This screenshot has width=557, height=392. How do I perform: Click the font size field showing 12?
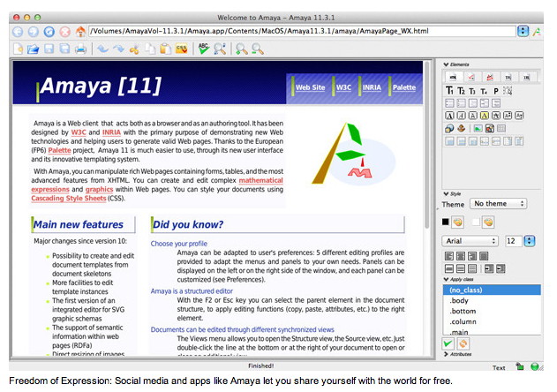(513, 241)
